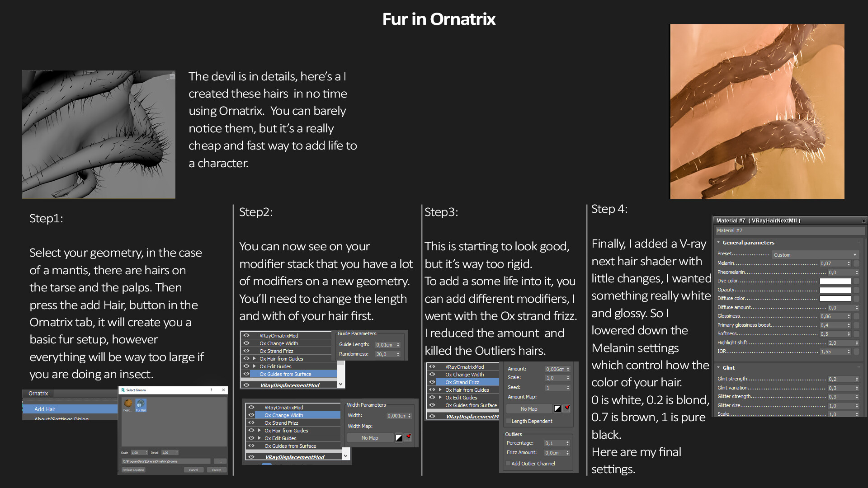Open the Preset Custom dropdown
868x488 pixels.
pyautogui.click(x=815, y=255)
